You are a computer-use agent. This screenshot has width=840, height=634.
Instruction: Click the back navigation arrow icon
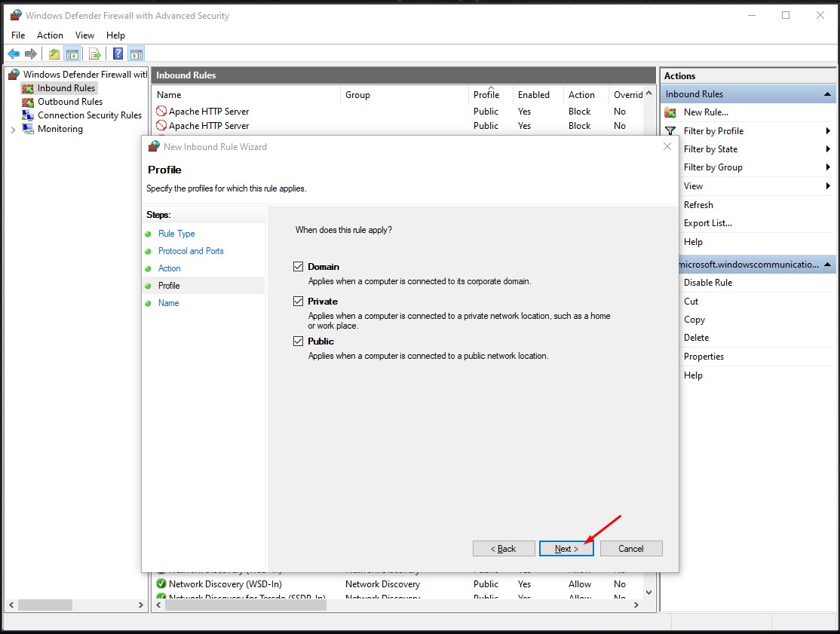[13, 53]
